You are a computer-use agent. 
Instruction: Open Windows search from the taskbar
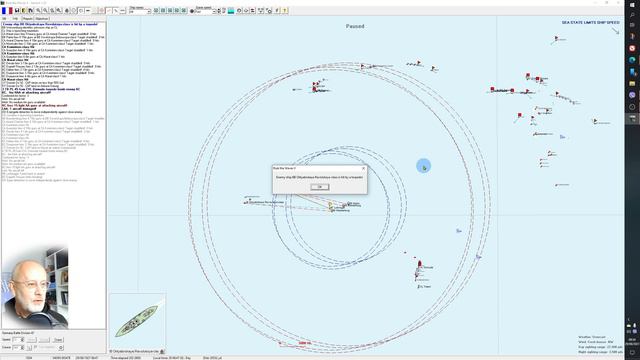click(632, 15)
